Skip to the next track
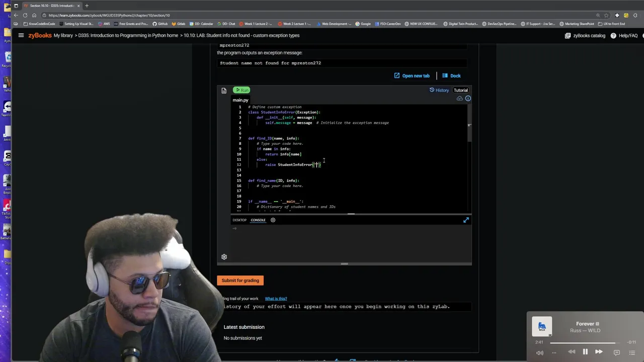 point(599,352)
